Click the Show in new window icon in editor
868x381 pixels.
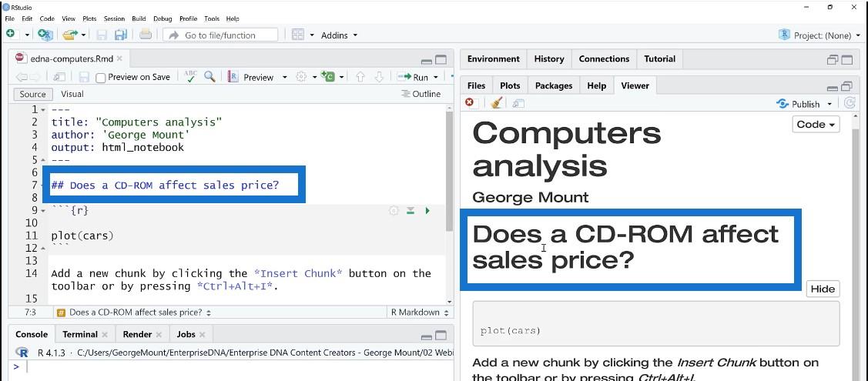(59, 77)
